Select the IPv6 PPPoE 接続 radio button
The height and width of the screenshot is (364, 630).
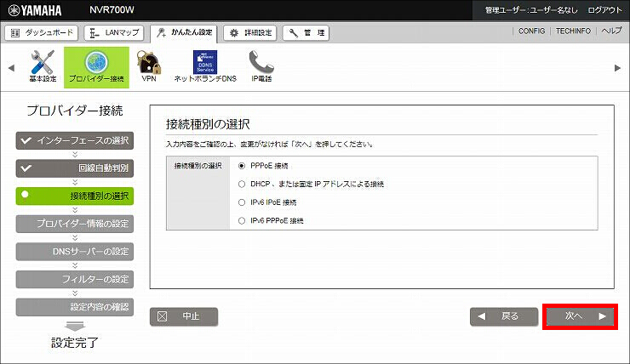242,221
